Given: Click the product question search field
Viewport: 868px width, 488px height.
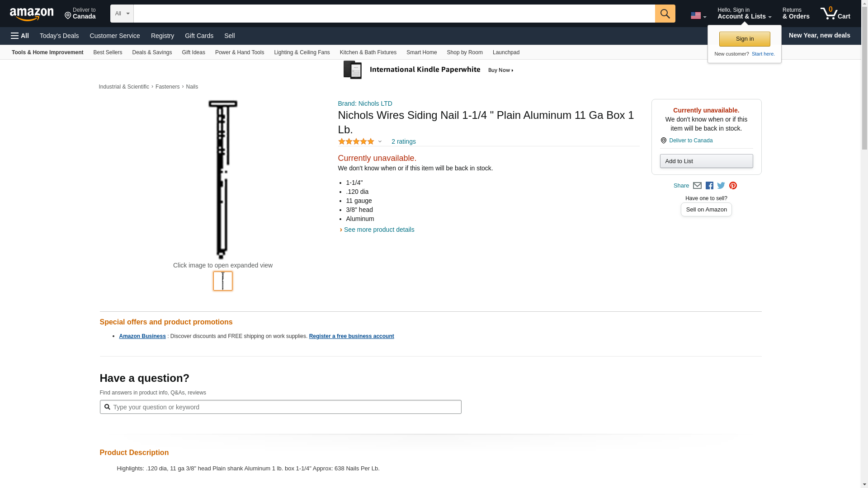Looking at the screenshot, I should point(285,407).
